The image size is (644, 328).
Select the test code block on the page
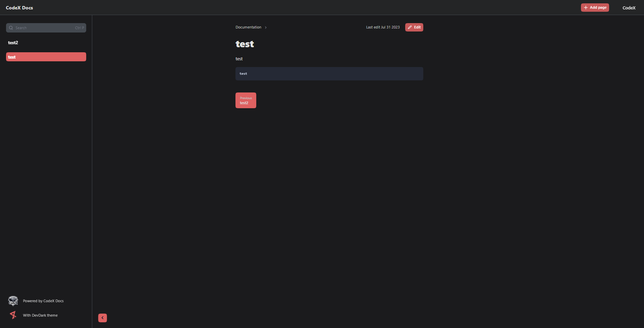329,73
